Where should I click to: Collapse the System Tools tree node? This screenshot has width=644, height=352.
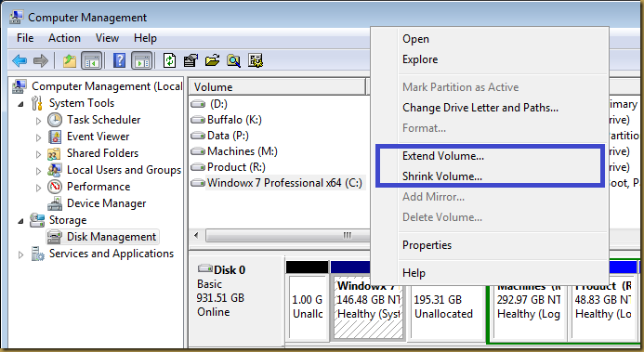coord(21,104)
